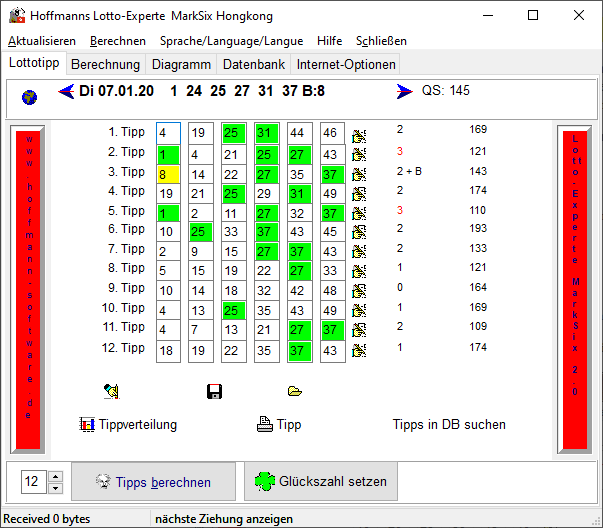This screenshot has width=603, height=528.
Task: Click number 18 in 12. Tipp row
Action: [x=168, y=350]
